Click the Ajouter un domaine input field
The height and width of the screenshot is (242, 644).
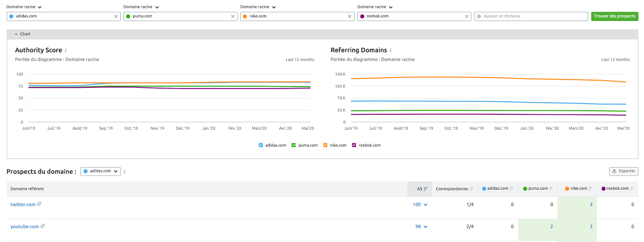(531, 16)
